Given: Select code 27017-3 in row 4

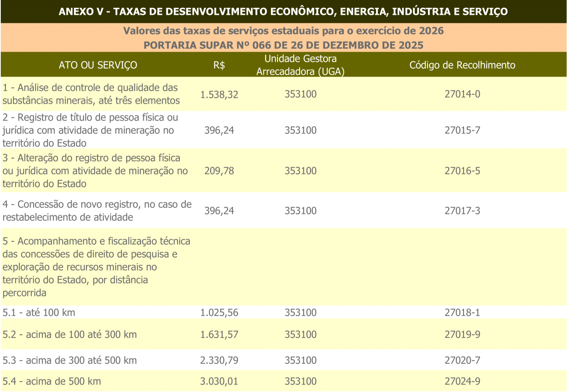Looking at the screenshot, I should coord(462,211).
